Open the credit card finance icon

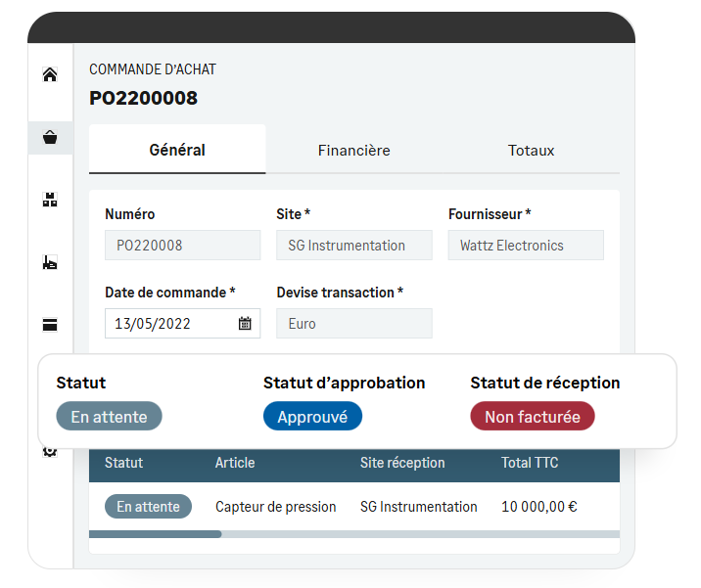[50, 325]
